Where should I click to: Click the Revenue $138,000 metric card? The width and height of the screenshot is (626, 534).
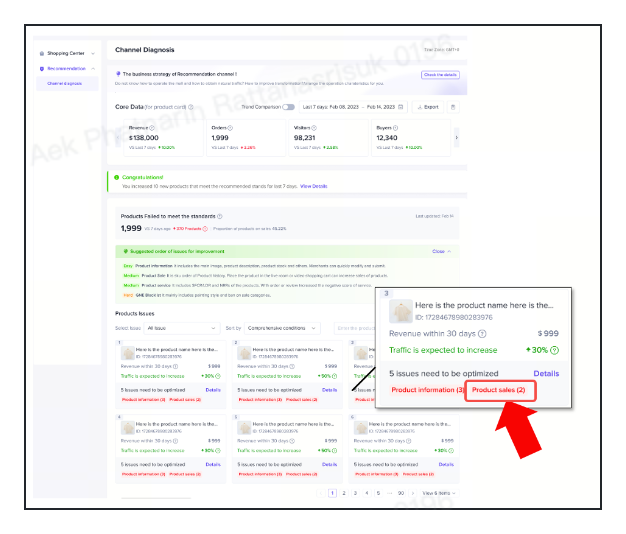pos(163,138)
